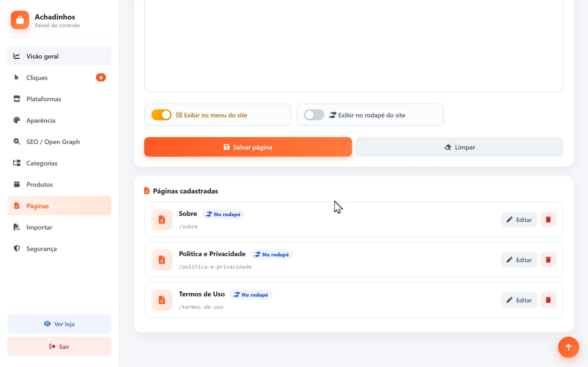Screen dimensions: 588x367
Task: Enable Exibir no rodapé do site toggle
Action: [x=314, y=115]
